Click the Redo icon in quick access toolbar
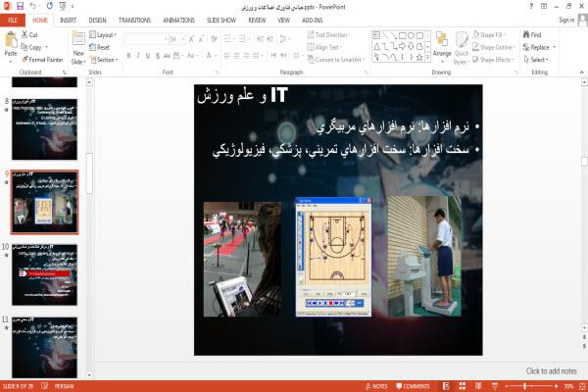Image resolution: width=588 pixels, height=392 pixels. pyautogui.click(x=50, y=6)
